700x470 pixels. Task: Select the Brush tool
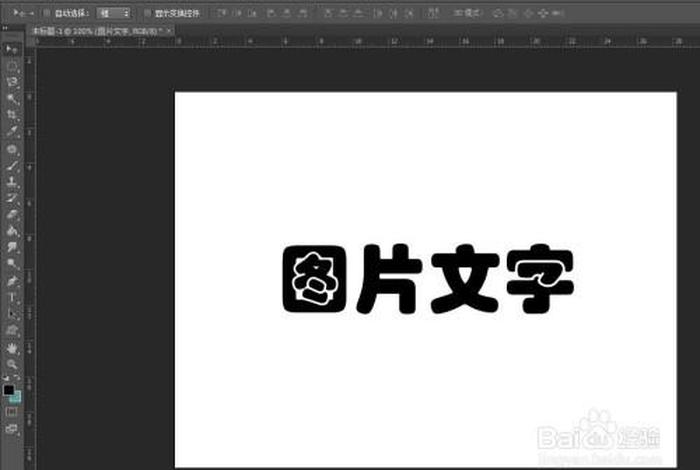coord(12,166)
